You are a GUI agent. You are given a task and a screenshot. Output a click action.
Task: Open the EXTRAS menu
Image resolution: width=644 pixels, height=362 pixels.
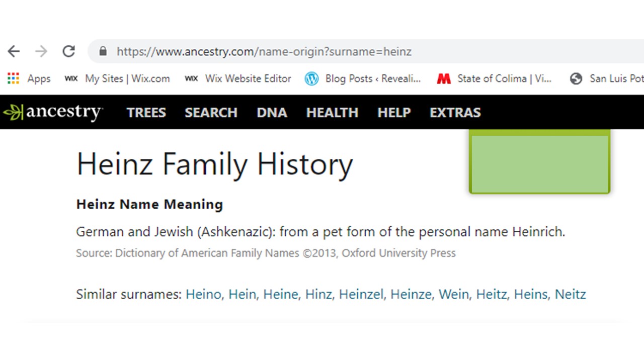coord(455,112)
